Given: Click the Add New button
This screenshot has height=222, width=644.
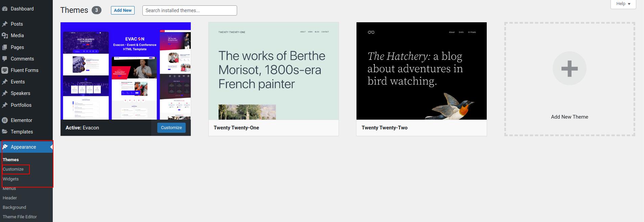Looking at the screenshot, I should [123, 10].
